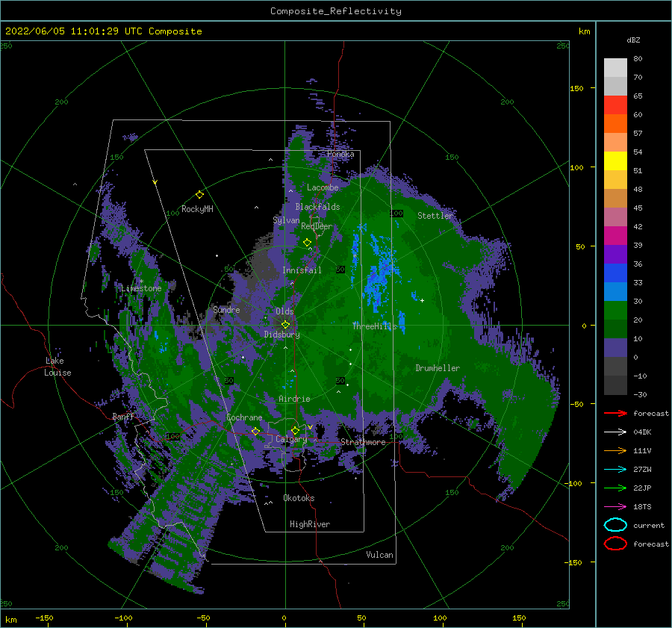The height and width of the screenshot is (628, 672).
Task: Click the Sylvan label on map
Action: 286,220
